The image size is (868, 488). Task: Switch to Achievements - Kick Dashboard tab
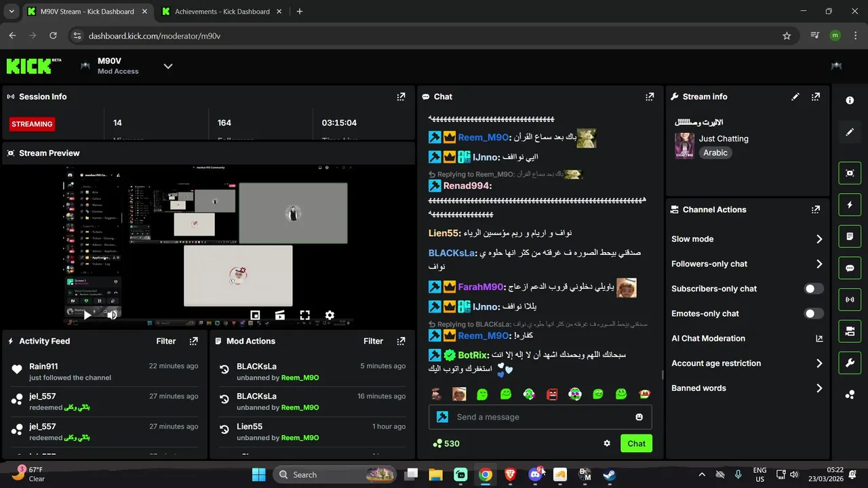coord(222,12)
